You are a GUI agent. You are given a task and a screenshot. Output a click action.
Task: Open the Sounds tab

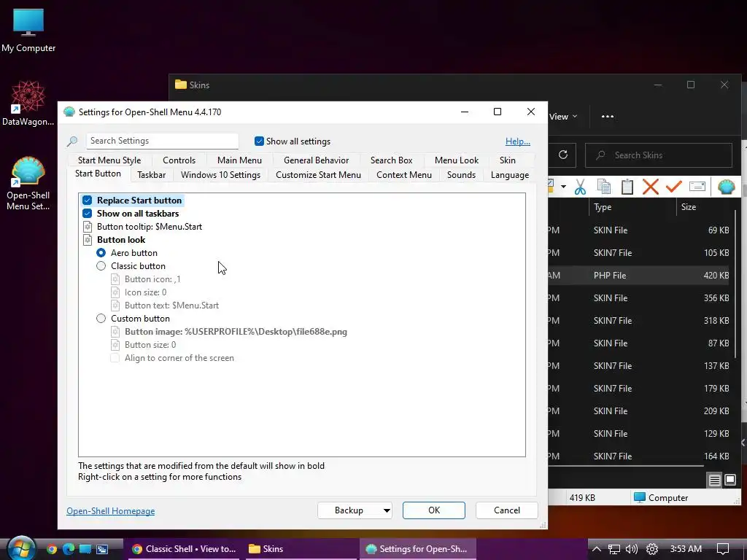pos(461,175)
